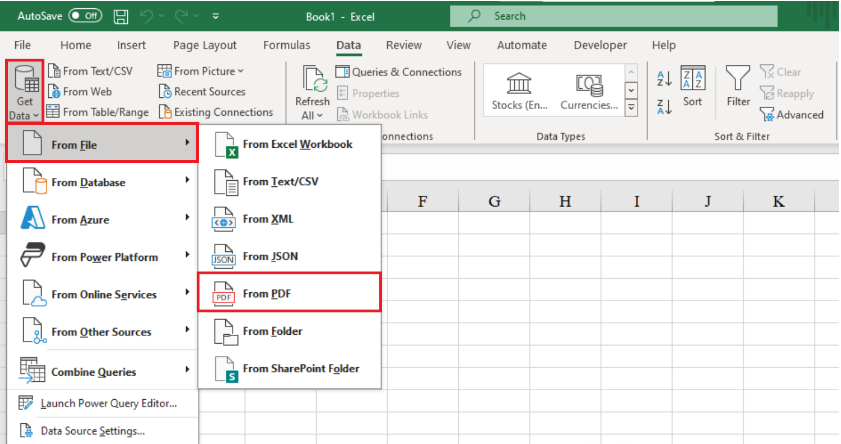The width and height of the screenshot is (841, 444).
Task: Select the Currencies data type
Action: 589,91
